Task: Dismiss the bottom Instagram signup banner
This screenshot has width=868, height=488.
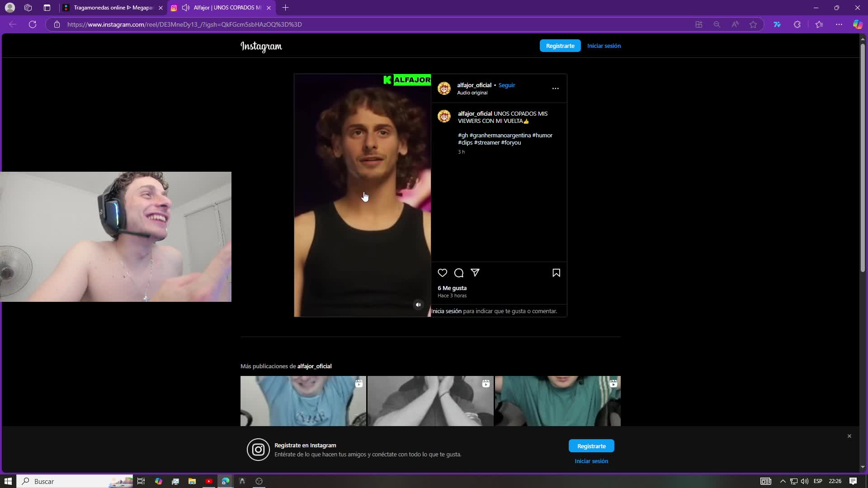Action: (849, 436)
